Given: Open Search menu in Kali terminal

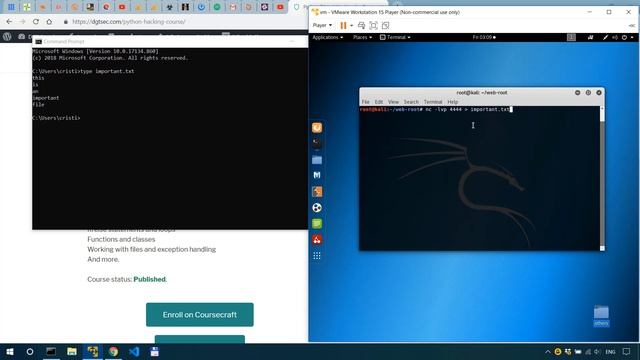Looking at the screenshot, I should point(411,102).
